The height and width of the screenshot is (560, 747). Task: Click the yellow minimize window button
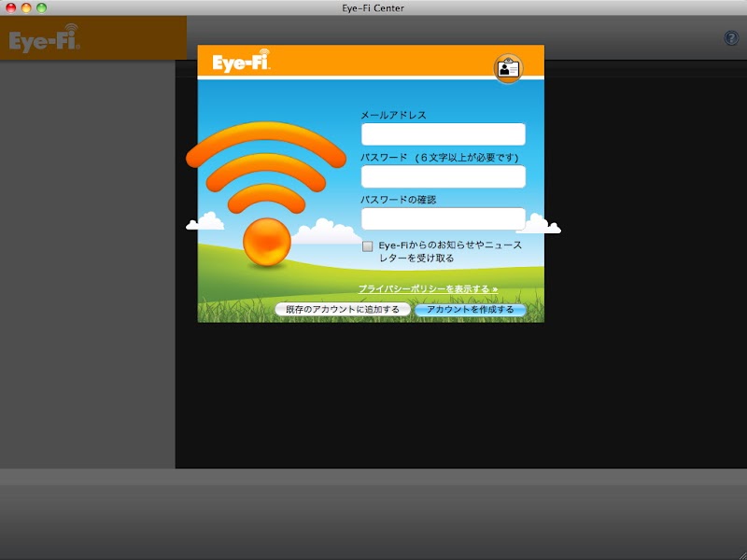[x=26, y=7]
